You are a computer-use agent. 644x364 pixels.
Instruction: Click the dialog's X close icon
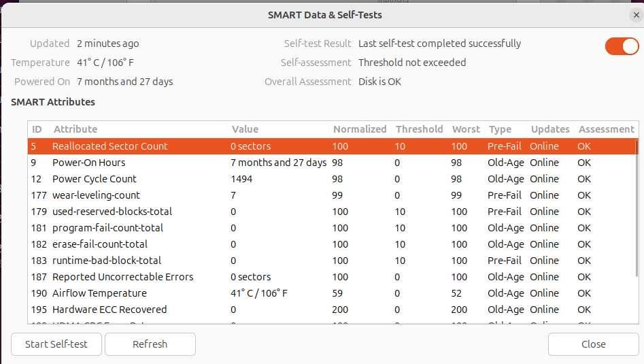636,15
